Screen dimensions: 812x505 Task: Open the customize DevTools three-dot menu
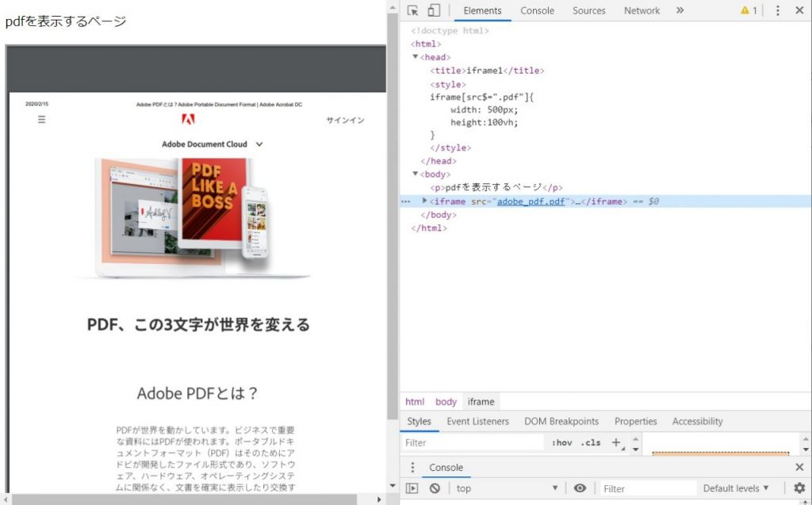coord(779,10)
